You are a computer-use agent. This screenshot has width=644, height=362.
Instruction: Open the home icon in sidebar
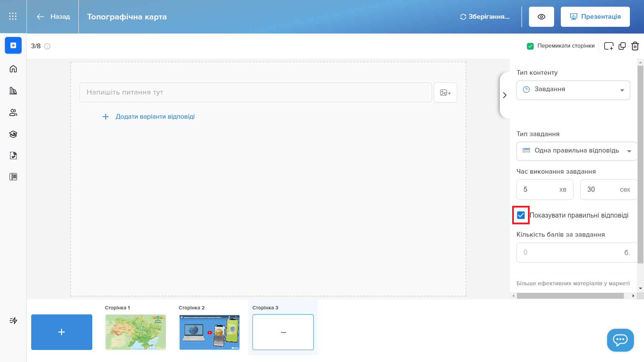point(13,69)
